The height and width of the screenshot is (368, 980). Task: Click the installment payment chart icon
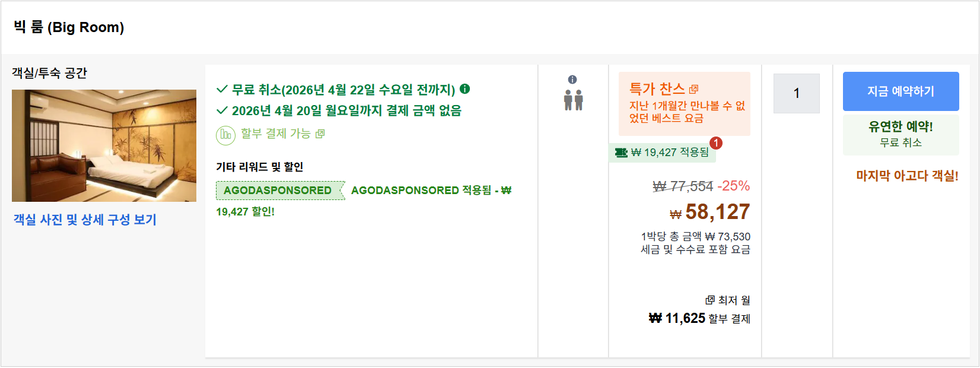(x=225, y=134)
